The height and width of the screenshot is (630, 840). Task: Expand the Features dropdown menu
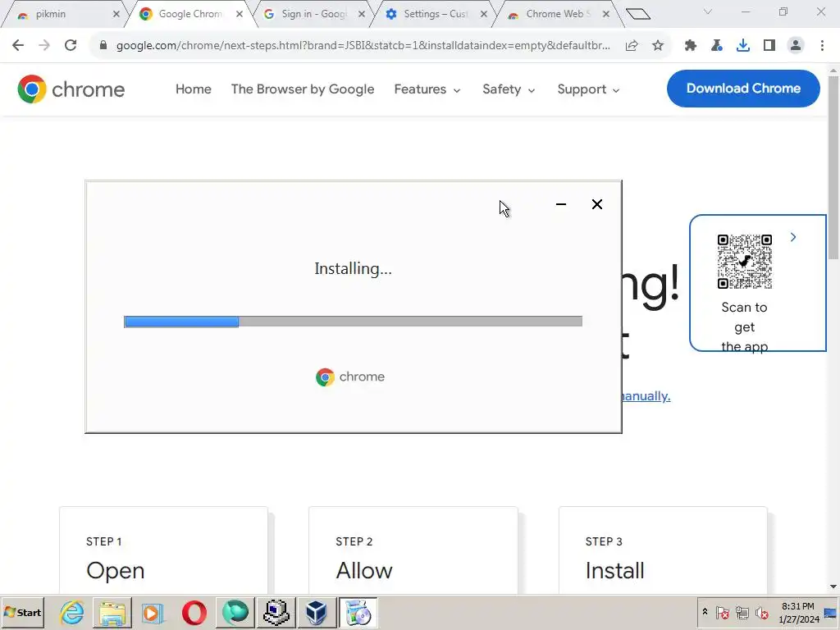click(427, 89)
